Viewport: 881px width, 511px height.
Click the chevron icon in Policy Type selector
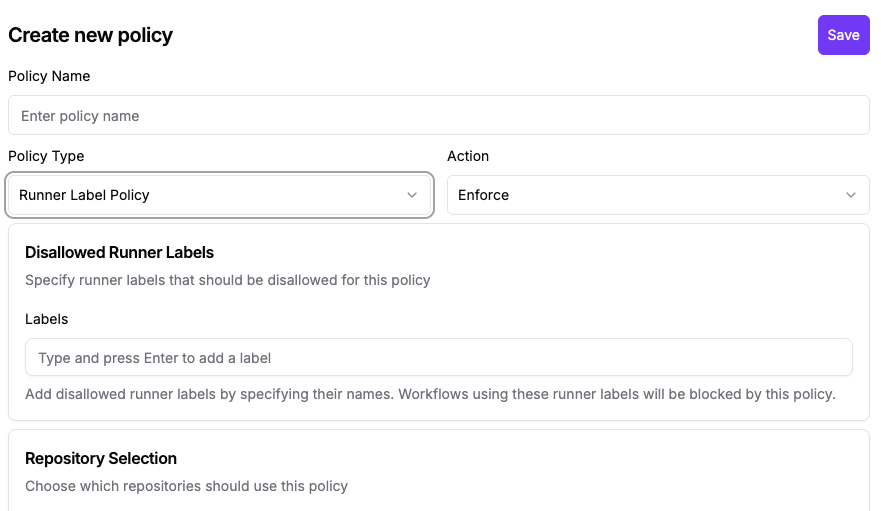(x=412, y=195)
